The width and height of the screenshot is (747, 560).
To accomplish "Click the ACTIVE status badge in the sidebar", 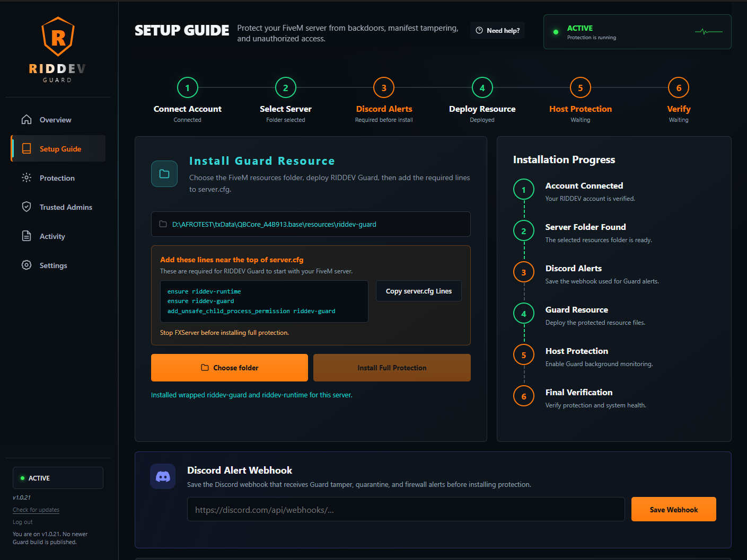I will (x=58, y=478).
